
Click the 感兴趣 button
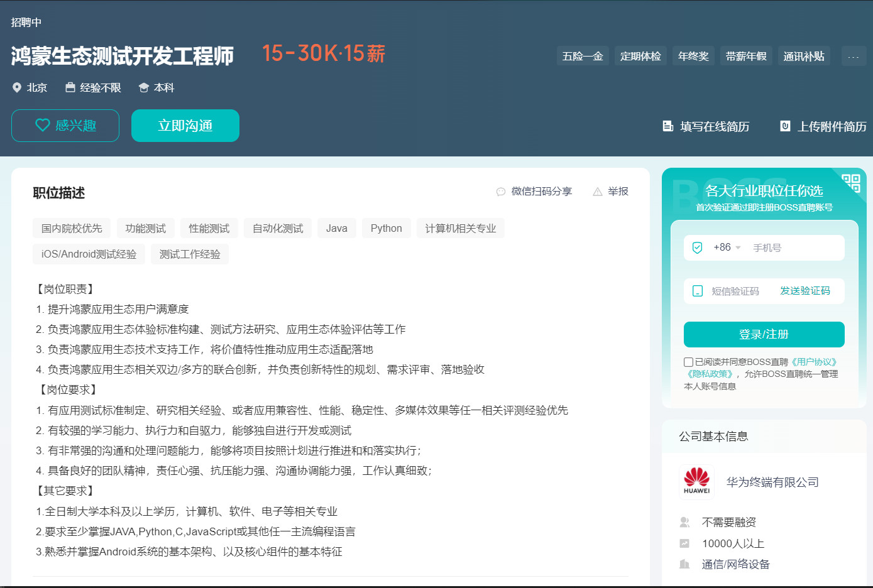65,126
